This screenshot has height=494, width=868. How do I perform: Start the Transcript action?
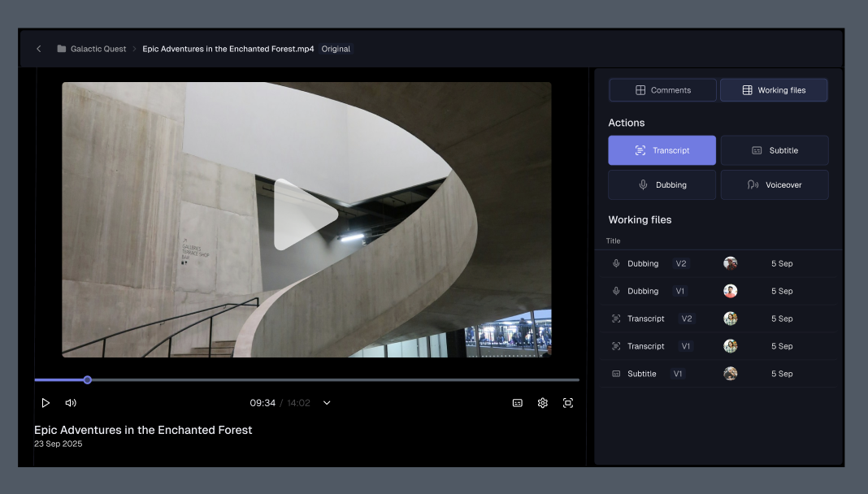662,150
